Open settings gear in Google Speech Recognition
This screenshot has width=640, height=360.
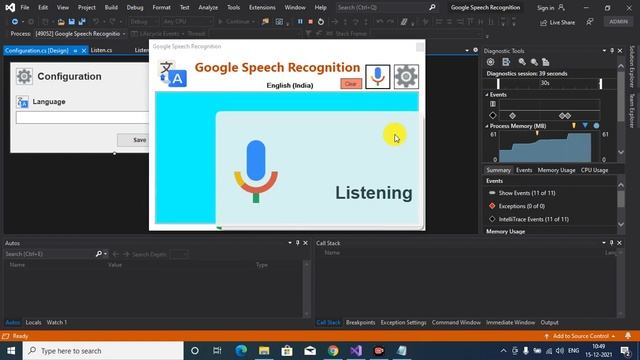(x=406, y=76)
